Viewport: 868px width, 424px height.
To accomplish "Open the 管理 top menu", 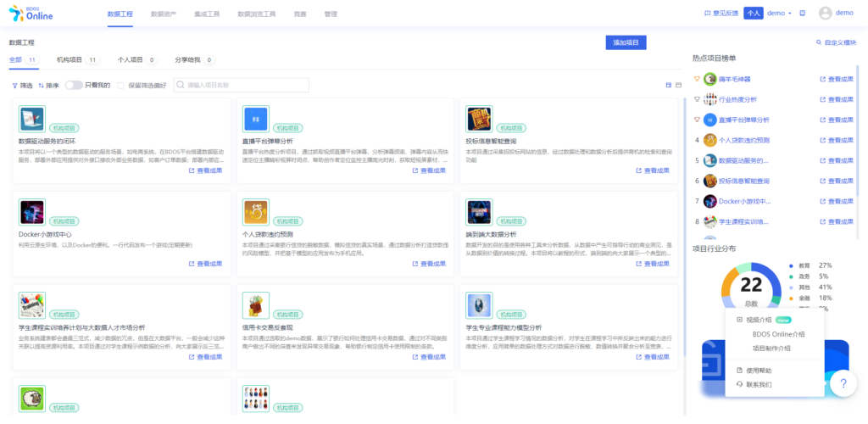I will click(x=331, y=14).
